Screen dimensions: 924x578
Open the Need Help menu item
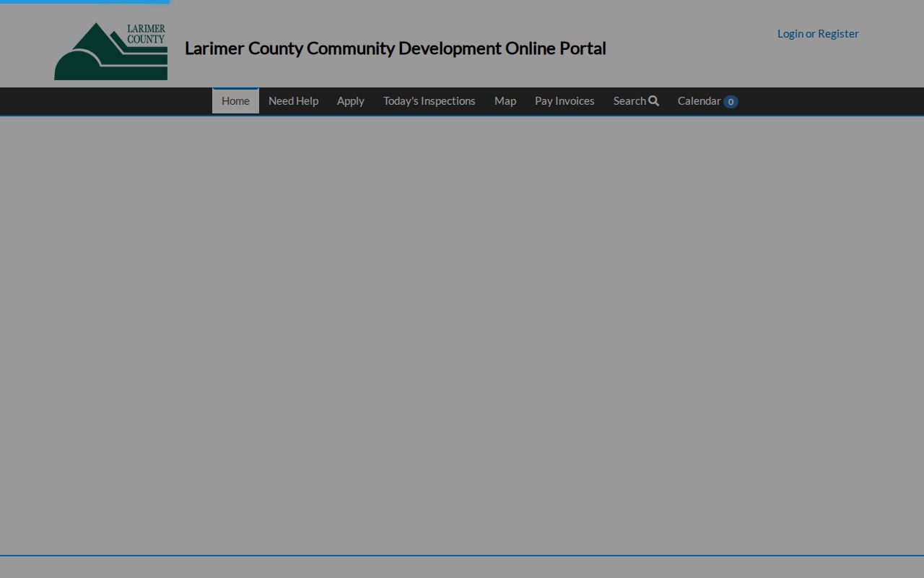point(293,101)
